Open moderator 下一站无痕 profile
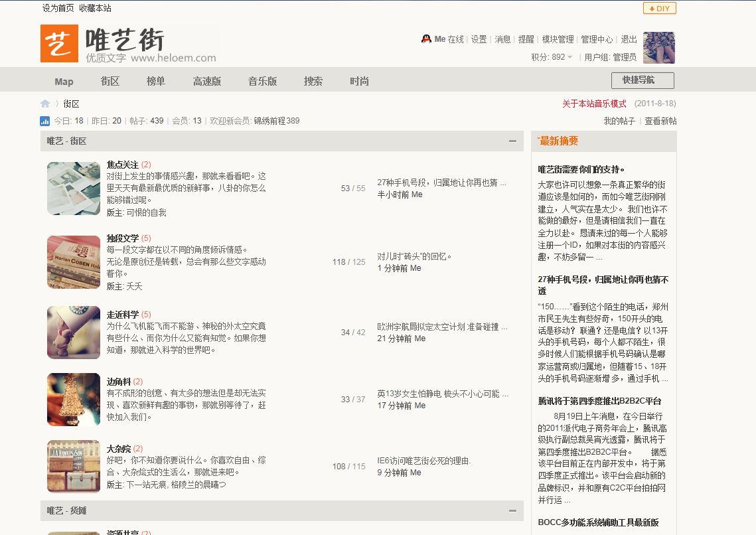Image resolution: width=756 pixels, height=535 pixels. click(x=147, y=485)
